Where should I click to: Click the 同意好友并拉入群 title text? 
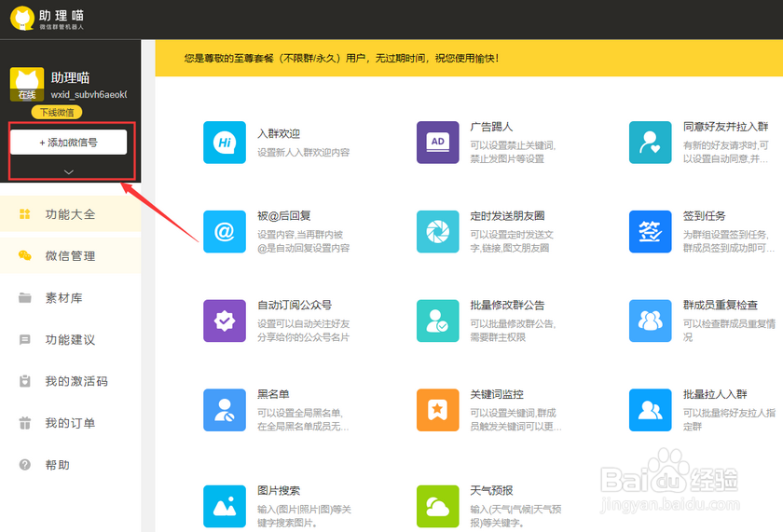(725, 127)
